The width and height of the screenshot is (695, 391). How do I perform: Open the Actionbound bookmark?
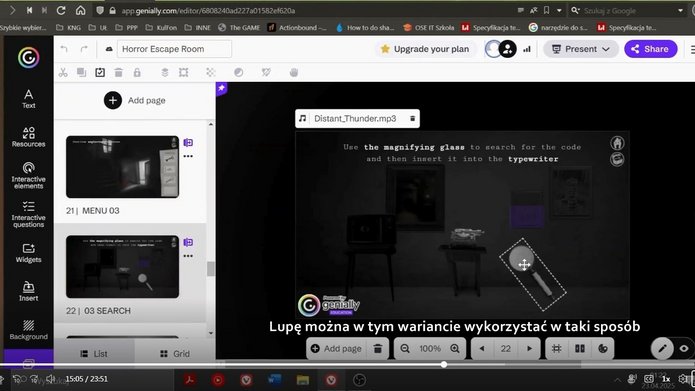[x=297, y=27]
